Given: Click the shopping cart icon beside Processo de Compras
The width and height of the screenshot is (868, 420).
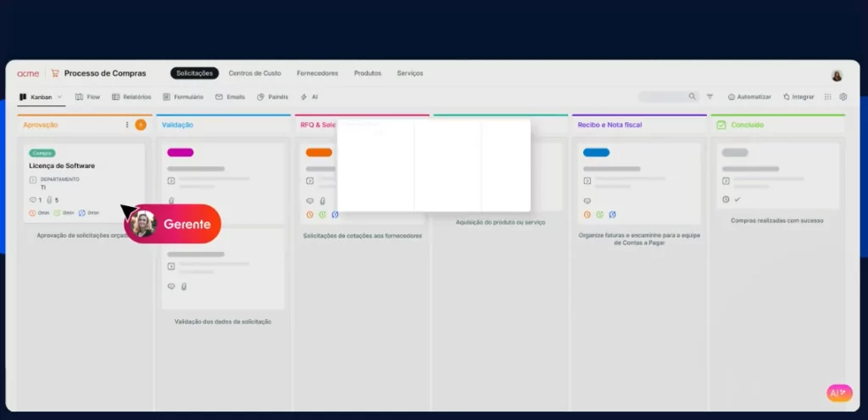Looking at the screenshot, I should point(55,73).
